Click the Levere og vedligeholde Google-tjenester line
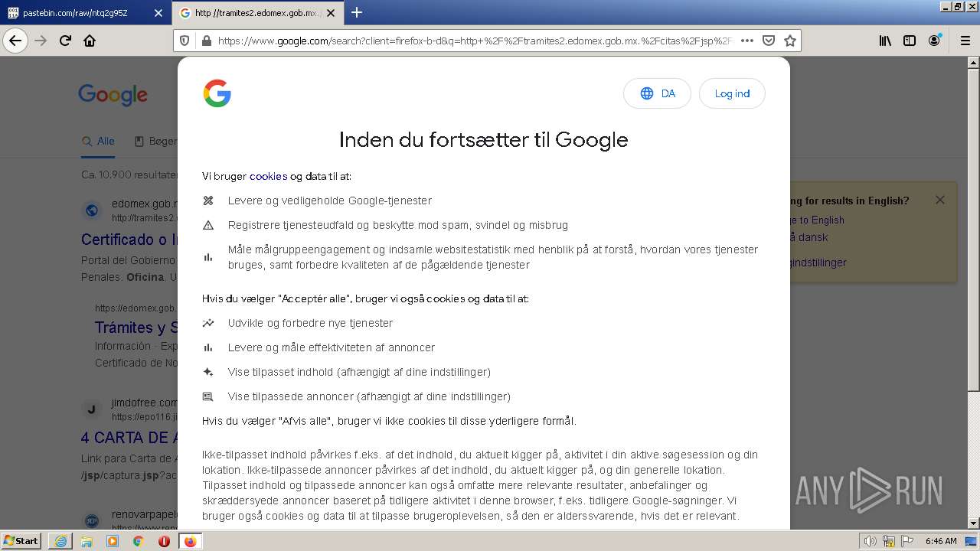Viewport: 980px width, 551px height. pos(330,201)
